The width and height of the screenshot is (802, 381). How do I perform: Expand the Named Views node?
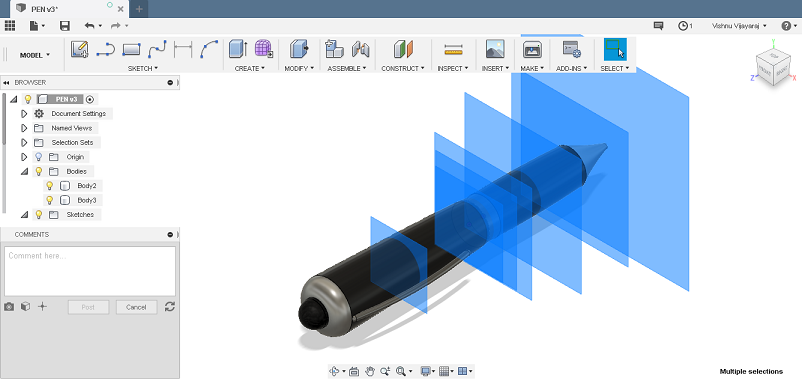pyautogui.click(x=24, y=128)
